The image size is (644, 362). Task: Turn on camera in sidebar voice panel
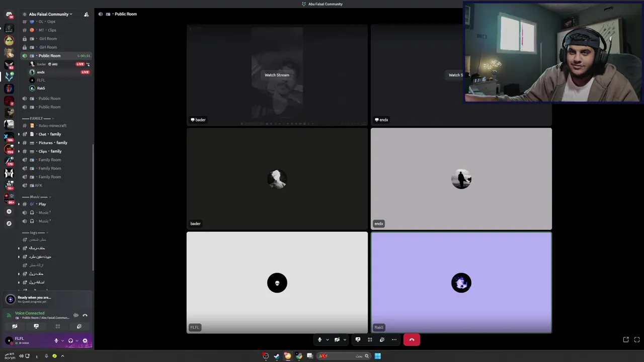point(15,326)
